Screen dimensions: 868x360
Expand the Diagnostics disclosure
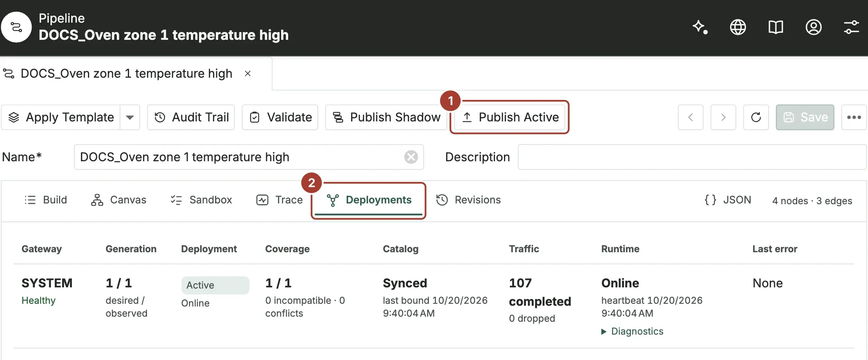pos(632,331)
